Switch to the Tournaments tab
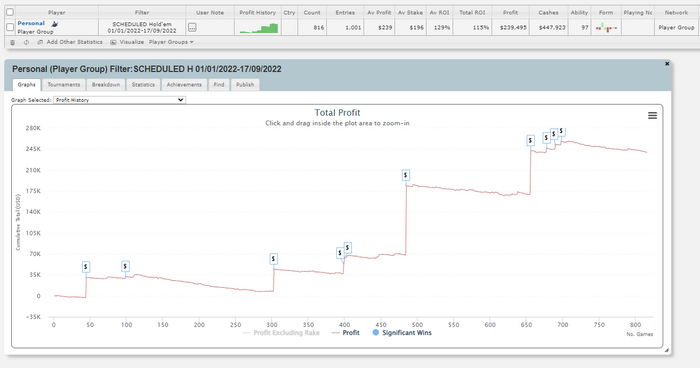Viewport: 700px width, 368px height. pyautogui.click(x=64, y=85)
